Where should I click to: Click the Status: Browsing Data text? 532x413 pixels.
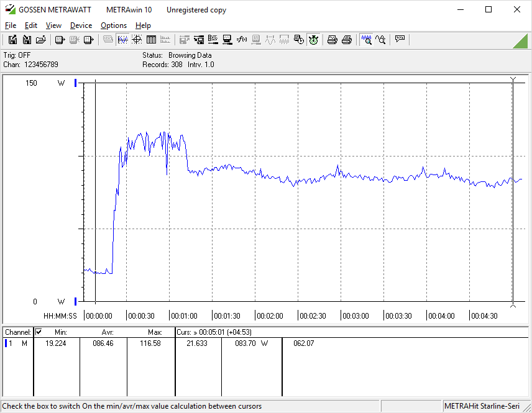click(177, 55)
